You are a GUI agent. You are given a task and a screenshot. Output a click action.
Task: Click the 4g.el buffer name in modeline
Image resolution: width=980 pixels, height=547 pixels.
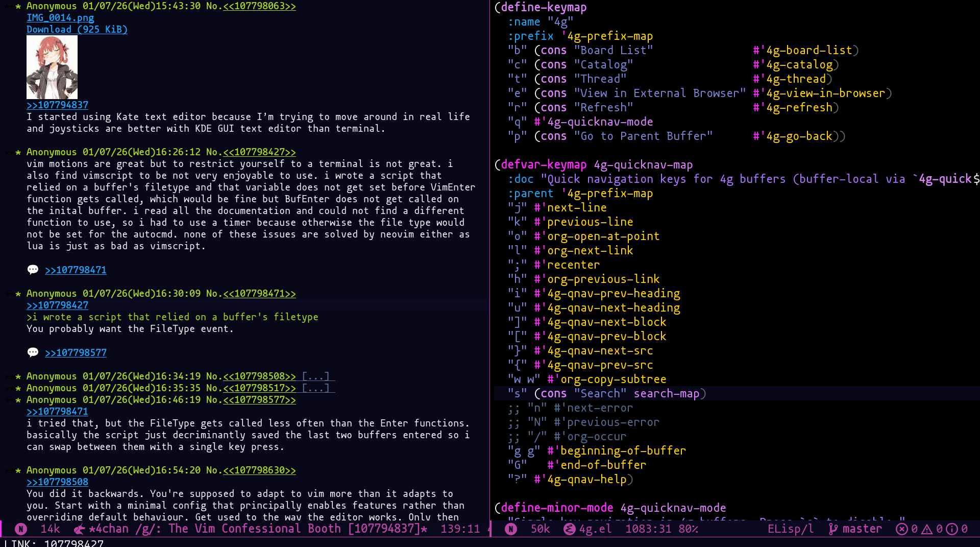click(595, 529)
